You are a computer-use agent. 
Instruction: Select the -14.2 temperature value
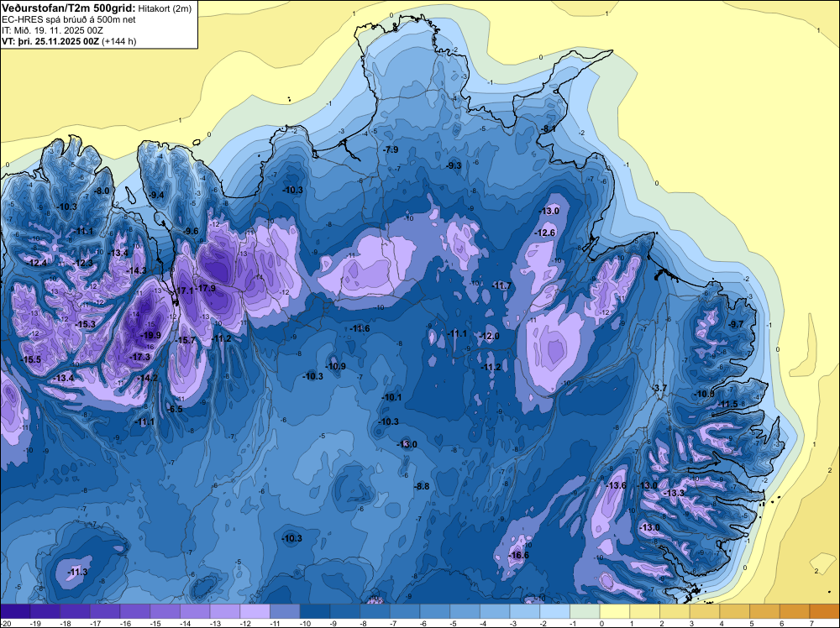[x=148, y=378]
